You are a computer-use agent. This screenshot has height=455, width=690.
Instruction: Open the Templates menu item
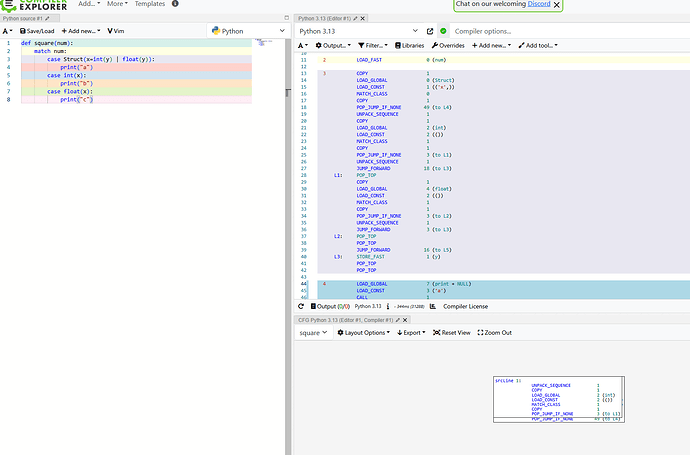pyautogui.click(x=150, y=4)
